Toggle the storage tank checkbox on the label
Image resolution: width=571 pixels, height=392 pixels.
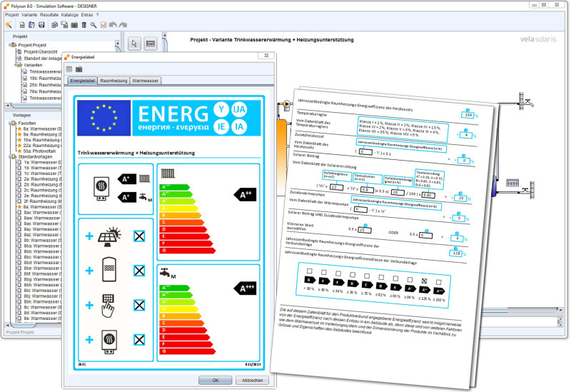(139, 271)
